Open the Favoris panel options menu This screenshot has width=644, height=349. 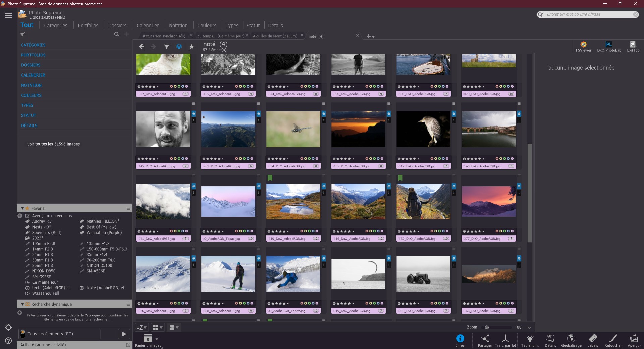(x=128, y=208)
